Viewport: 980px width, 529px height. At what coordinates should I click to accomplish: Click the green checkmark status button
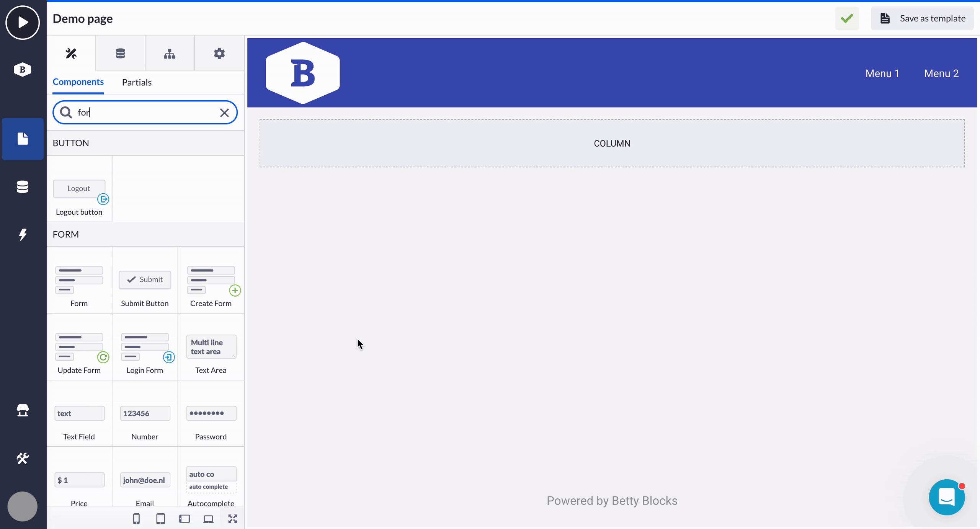[x=847, y=18]
